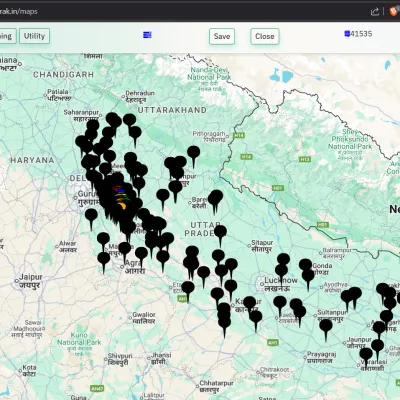400x400 pixels.
Task: Click the Prayagraj city label
Action: click(321, 357)
